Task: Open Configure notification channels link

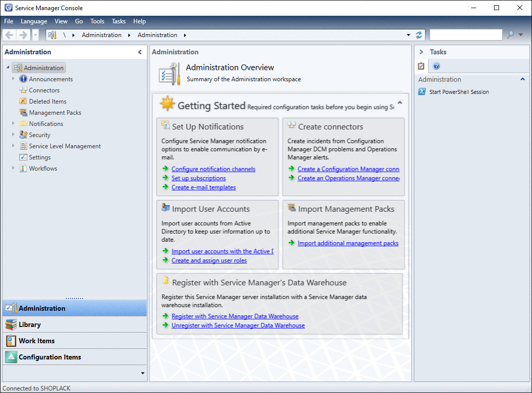Action: click(x=214, y=169)
